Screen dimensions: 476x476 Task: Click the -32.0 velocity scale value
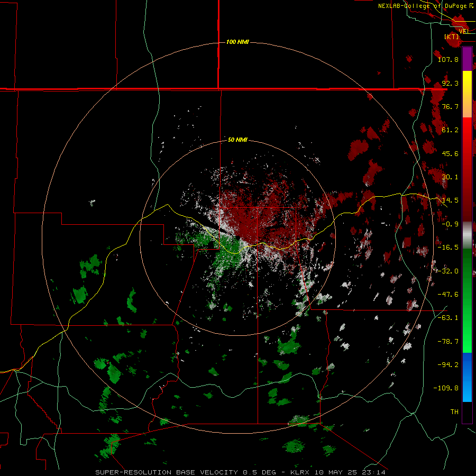[448, 271]
